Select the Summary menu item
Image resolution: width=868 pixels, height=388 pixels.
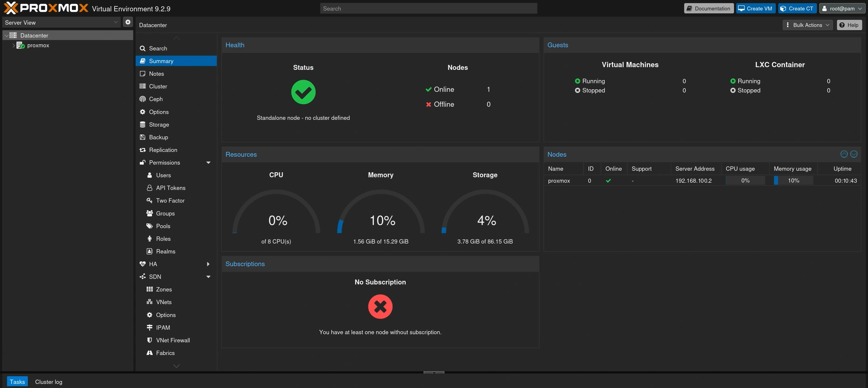[x=176, y=61]
